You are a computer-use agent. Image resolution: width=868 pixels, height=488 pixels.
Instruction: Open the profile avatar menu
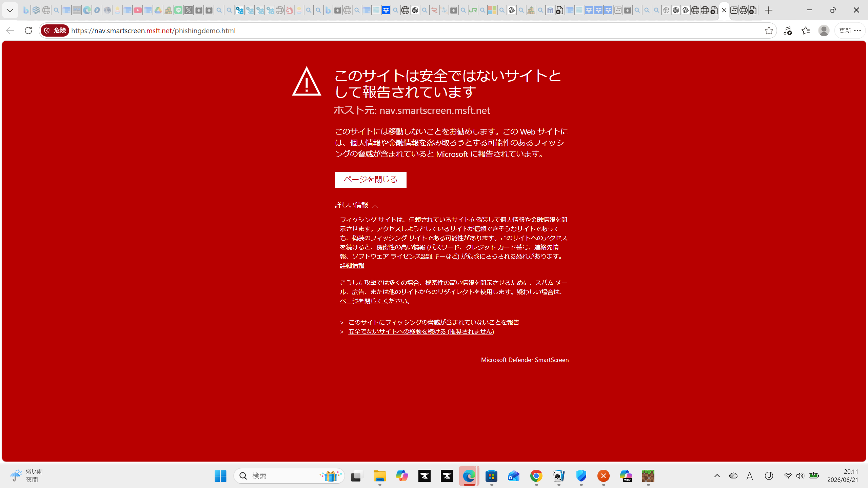[824, 30]
